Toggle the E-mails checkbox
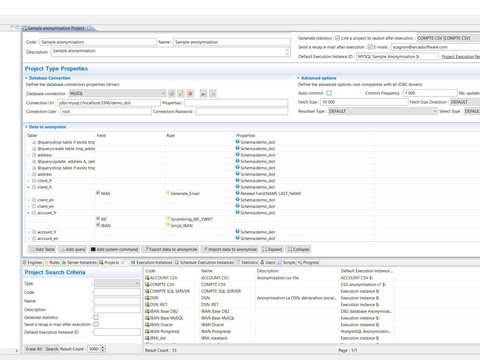The image size is (480, 360). pos(370,47)
